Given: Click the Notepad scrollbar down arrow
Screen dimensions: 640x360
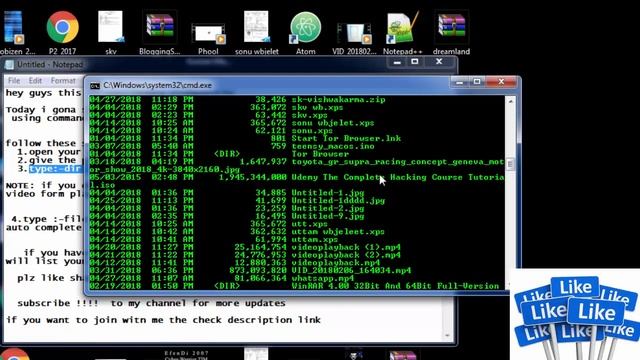Looking at the screenshot, I should coord(448,336).
